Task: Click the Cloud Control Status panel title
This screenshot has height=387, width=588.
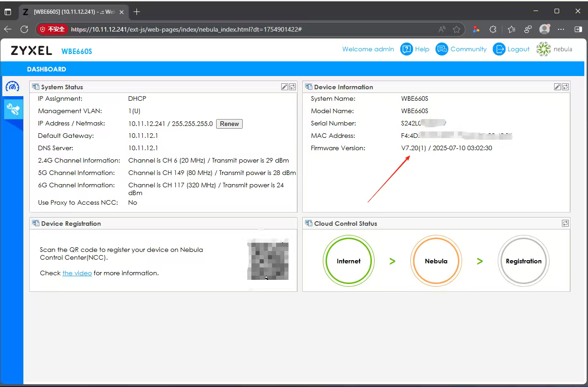Action: (346, 223)
